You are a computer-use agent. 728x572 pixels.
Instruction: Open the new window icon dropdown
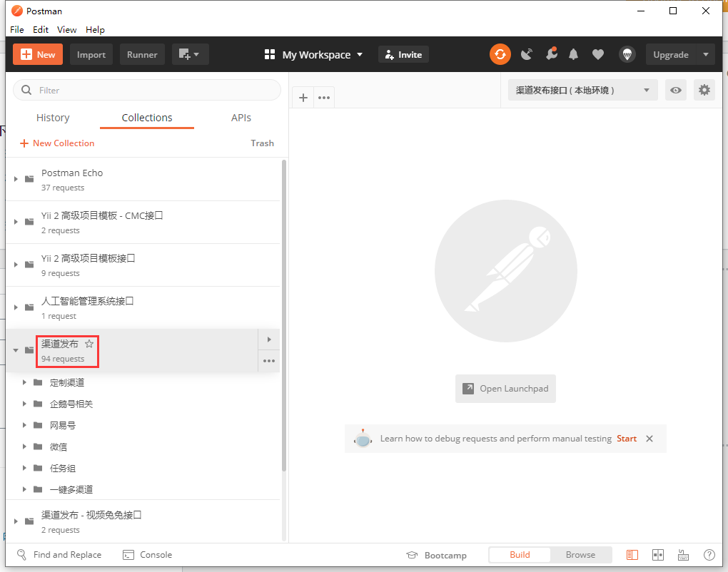[x=190, y=55]
